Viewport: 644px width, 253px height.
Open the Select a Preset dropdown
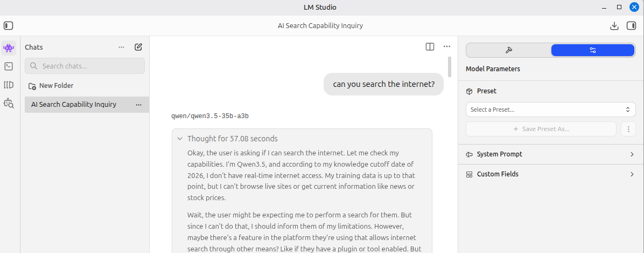550,110
